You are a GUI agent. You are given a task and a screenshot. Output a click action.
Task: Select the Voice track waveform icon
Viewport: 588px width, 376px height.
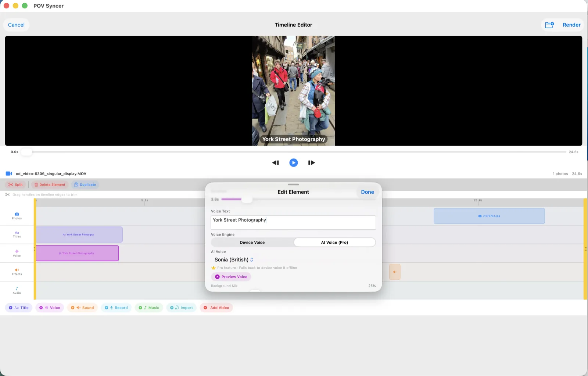(x=17, y=251)
